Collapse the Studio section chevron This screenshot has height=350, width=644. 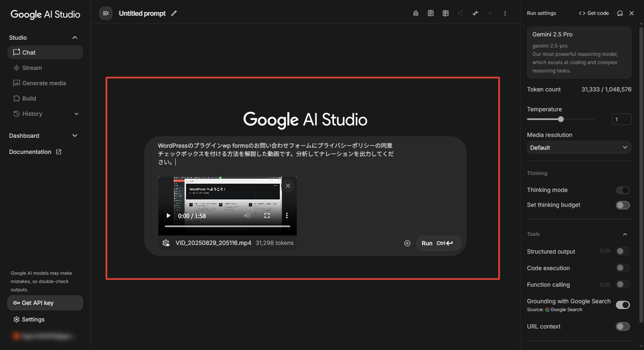(x=75, y=38)
